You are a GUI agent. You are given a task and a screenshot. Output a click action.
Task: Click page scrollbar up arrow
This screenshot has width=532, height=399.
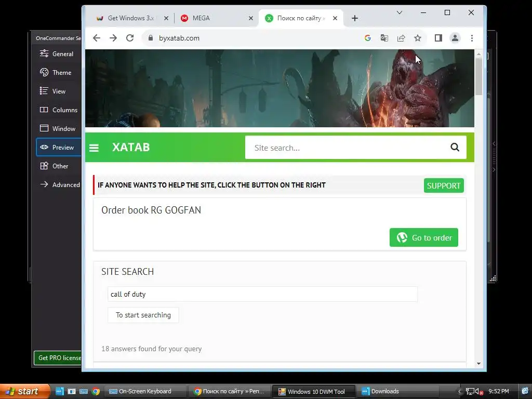(x=478, y=54)
